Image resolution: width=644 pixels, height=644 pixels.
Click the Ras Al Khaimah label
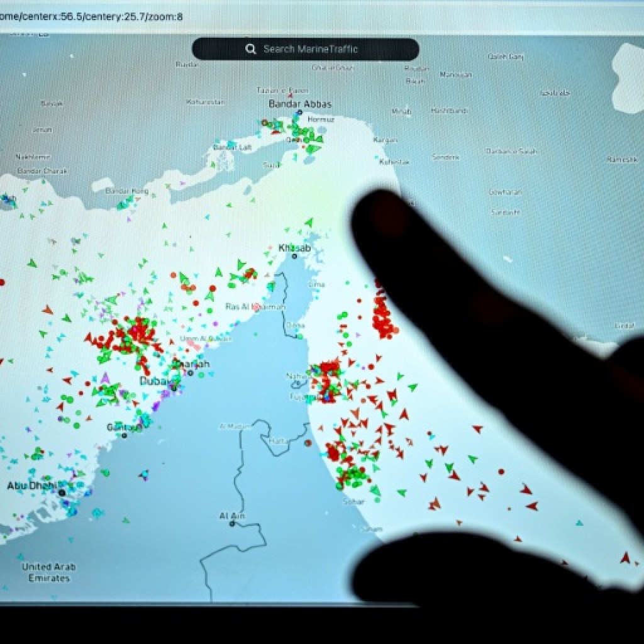[x=255, y=307]
